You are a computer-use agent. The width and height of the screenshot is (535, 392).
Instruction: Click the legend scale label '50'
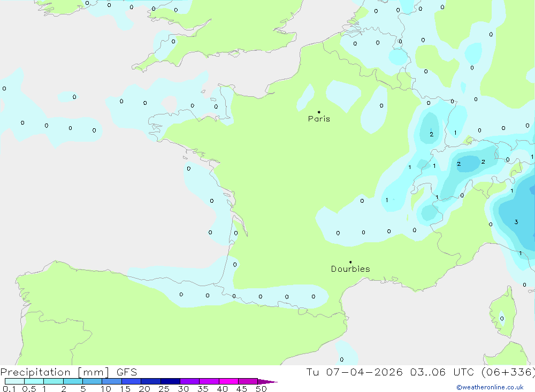coord(261,389)
